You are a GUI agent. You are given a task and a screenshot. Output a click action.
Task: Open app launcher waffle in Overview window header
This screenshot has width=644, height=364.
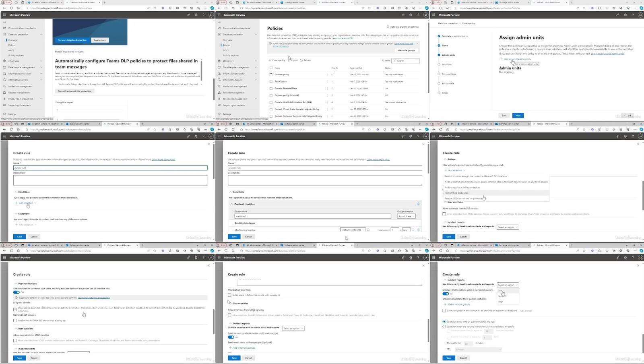coord(4,15)
